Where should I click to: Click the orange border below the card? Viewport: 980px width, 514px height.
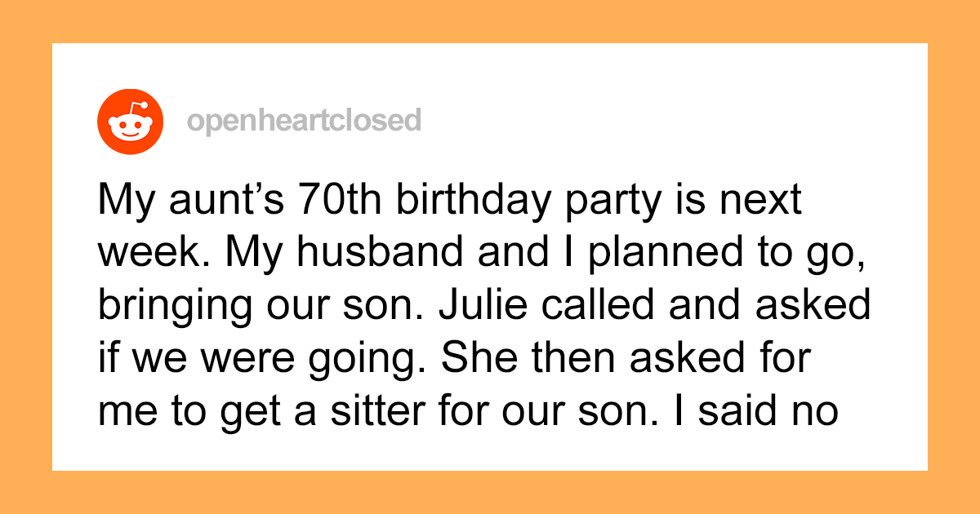point(490,493)
